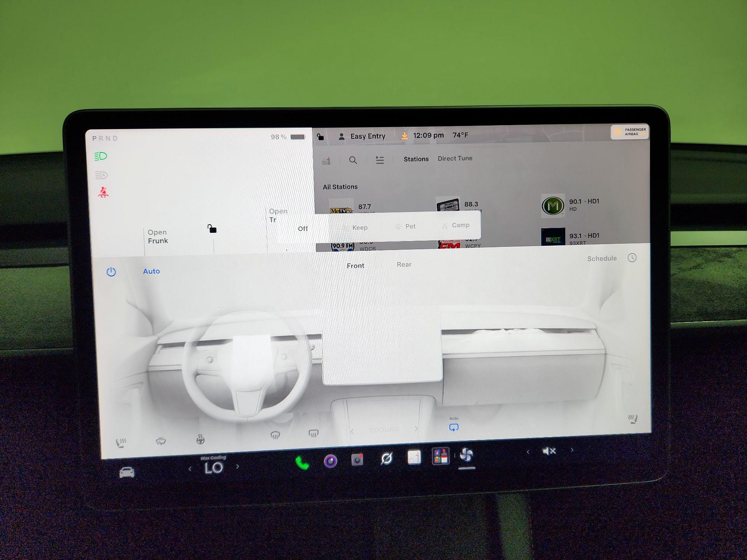Turn on front windshield defrost

tap(275, 435)
